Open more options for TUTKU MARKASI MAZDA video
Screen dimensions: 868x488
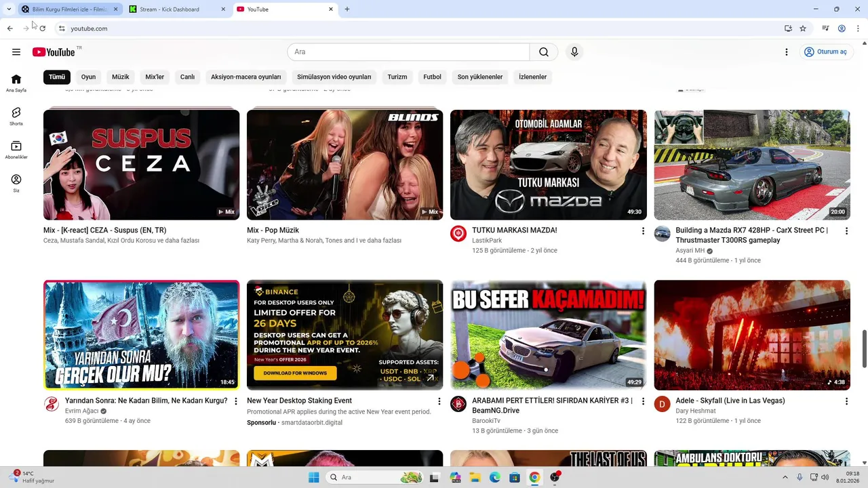click(643, 231)
